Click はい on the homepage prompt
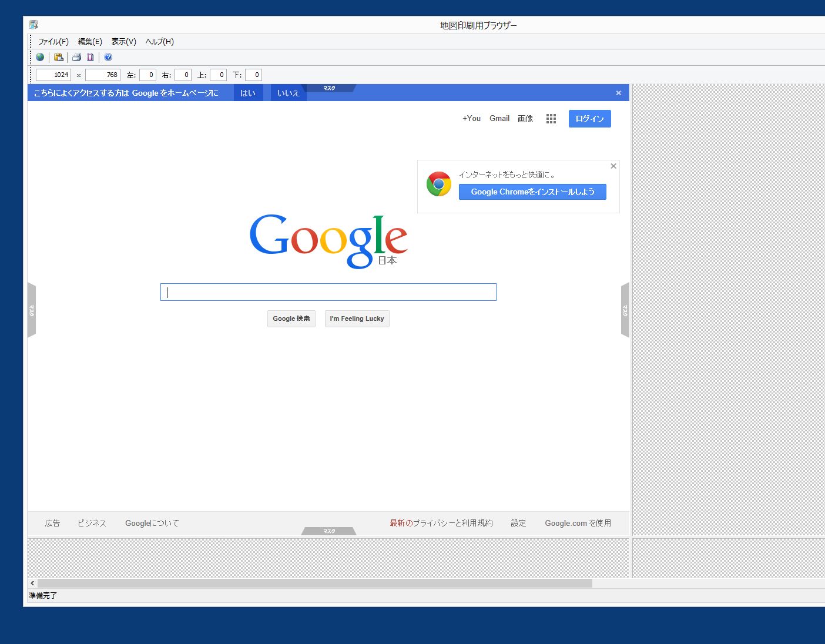Image resolution: width=825 pixels, height=644 pixels. tap(248, 93)
